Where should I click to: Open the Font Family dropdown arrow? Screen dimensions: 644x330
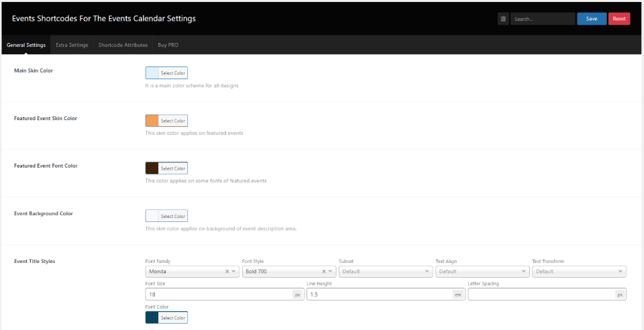click(233, 271)
